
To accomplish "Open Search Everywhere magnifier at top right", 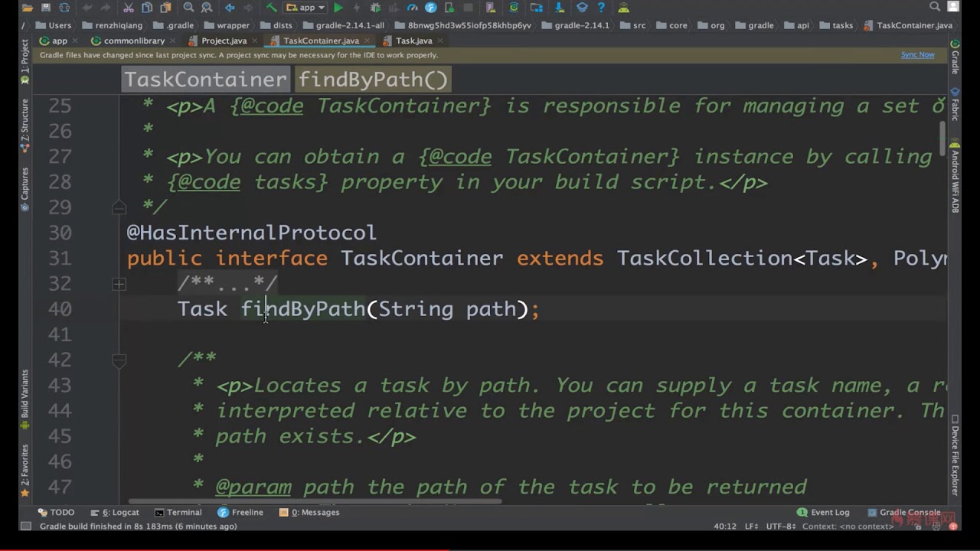I will (935, 7).
